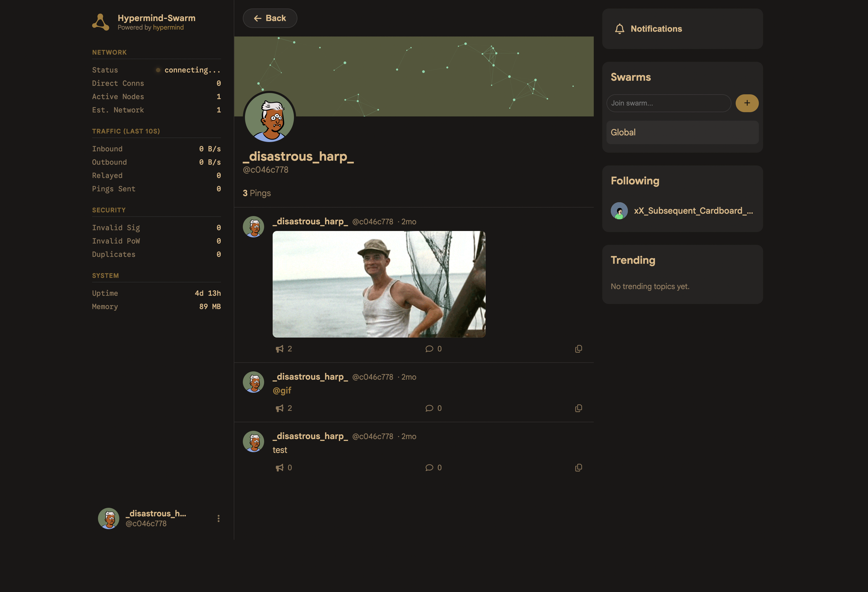
Task: Open the GIF image in the first ping
Action: pyautogui.click(x=379, y=284)
